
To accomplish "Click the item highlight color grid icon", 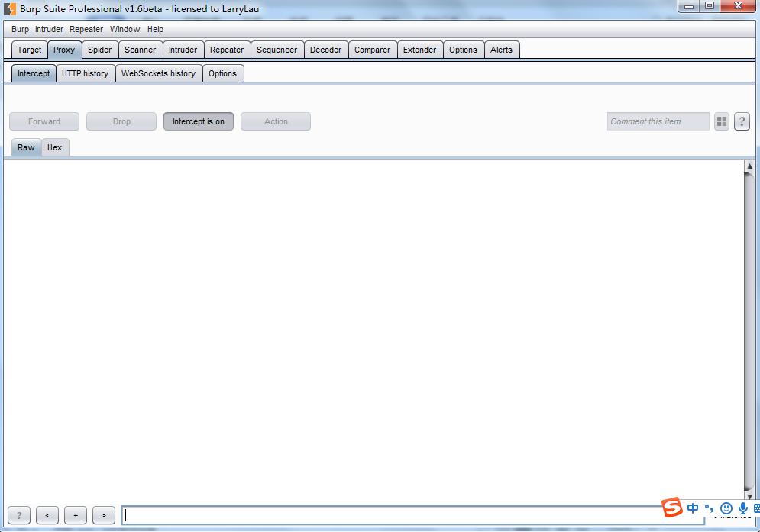I will [x=721, y=121].
